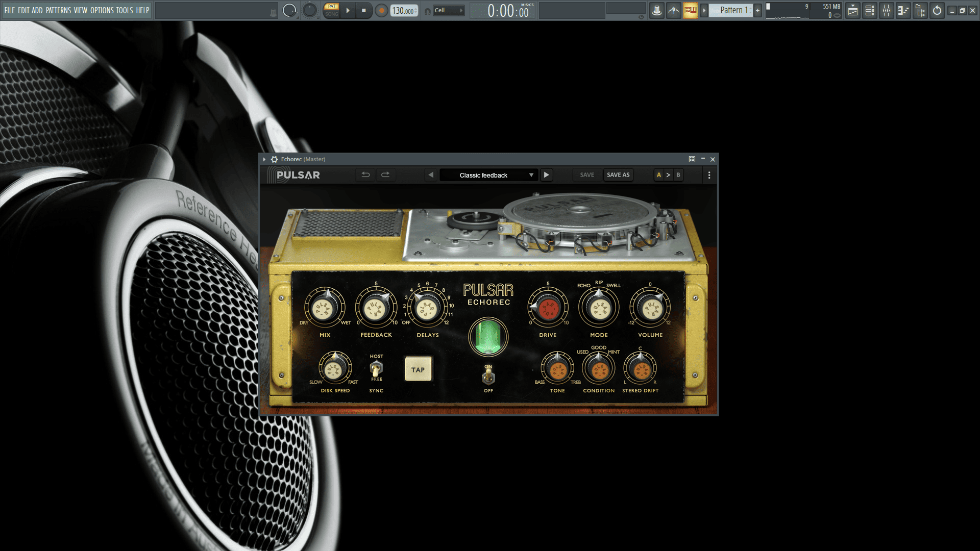Open Pulsar three-dot options menu
The height and width of the screenshot is (551, 980).
pyautogui.click(x=709, y=175)
